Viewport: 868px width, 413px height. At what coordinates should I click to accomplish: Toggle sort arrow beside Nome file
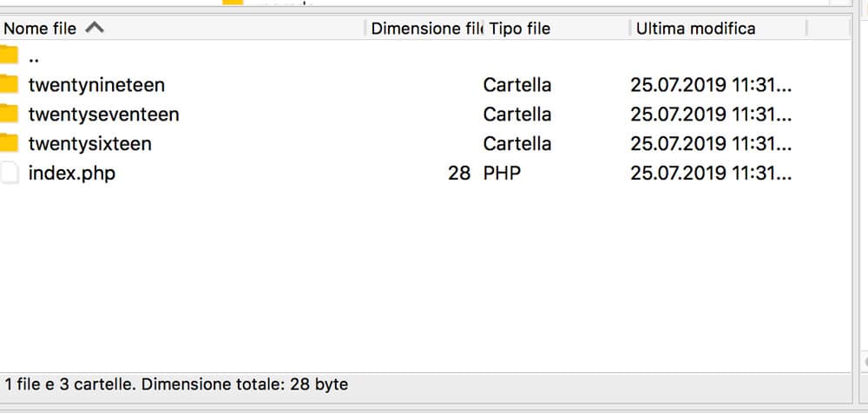click(95, 27)
